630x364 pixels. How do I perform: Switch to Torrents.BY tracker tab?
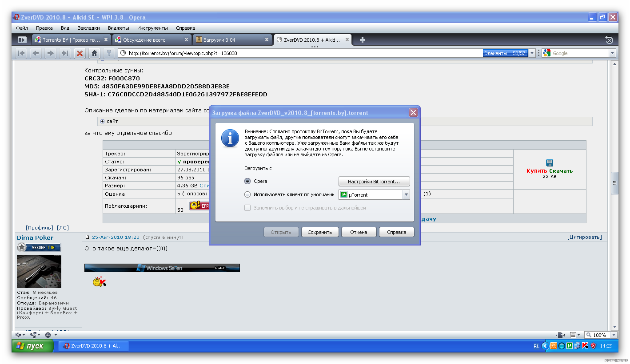[x=71, y=40]
